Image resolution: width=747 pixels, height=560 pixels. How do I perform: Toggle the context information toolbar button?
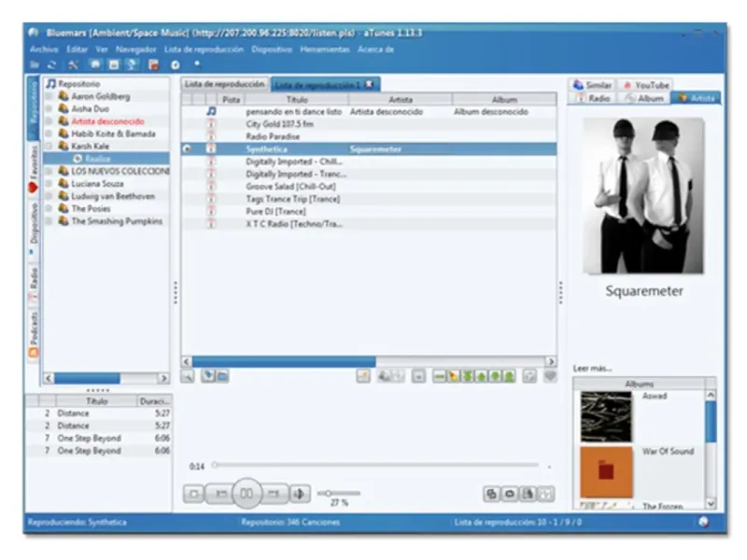click(x=132, y=64)
